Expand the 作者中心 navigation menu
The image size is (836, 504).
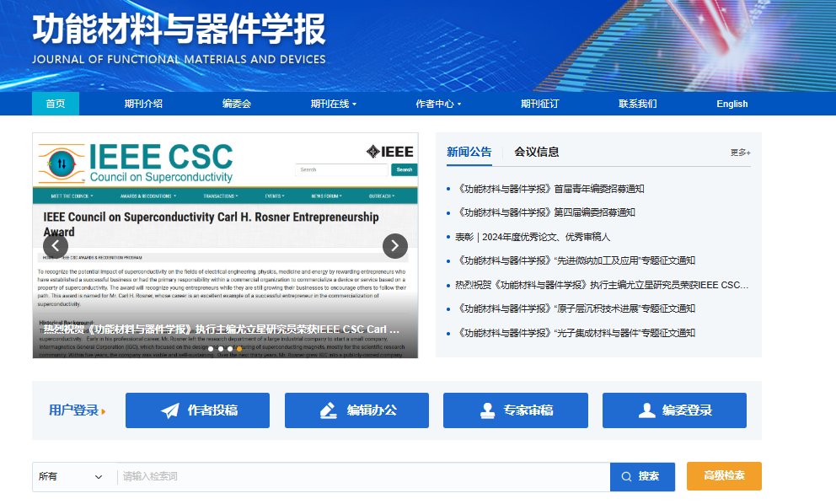click(x=438, y=104)
